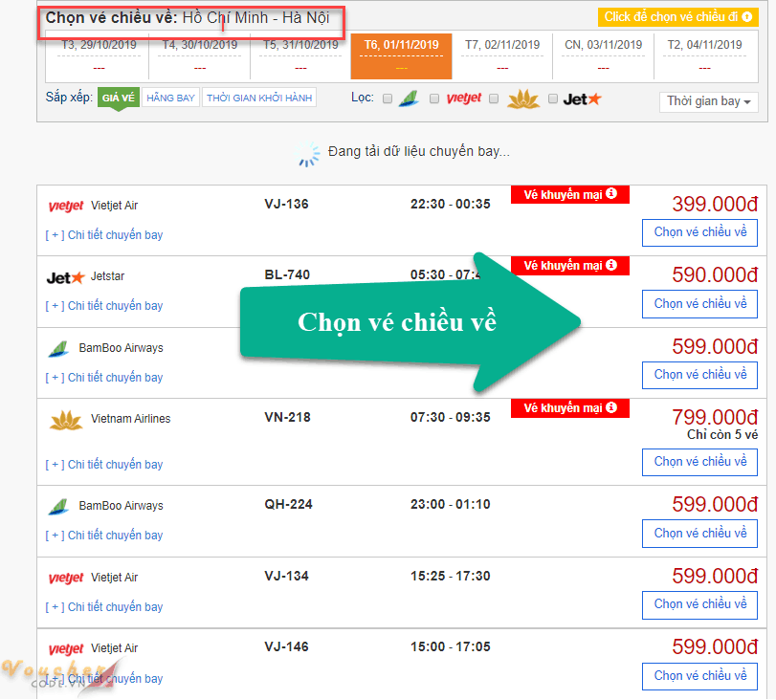Open the Thời gian bay dropdown
The image size is (776, 700).
click(709, 101)
